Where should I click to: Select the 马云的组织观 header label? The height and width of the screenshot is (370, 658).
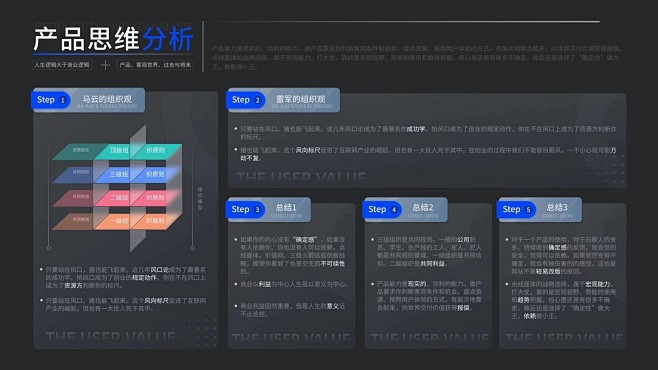click(107, 99)
